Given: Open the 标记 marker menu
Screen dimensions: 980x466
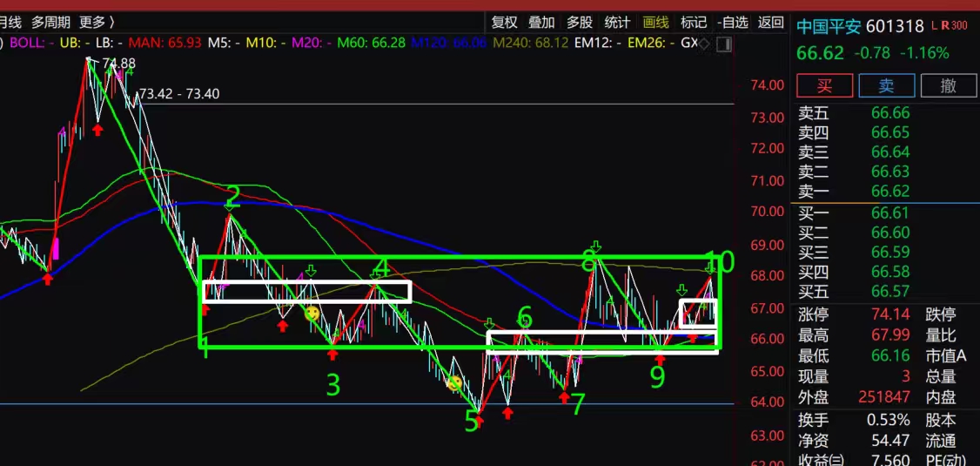Looking at the screenshot, I should [694, 23].
